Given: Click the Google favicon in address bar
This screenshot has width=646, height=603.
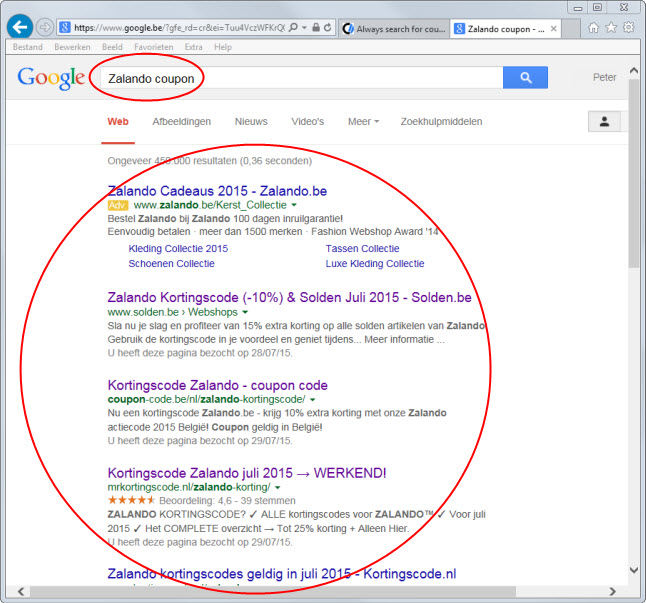Looking at the screenshot, I should coord(65,28).
